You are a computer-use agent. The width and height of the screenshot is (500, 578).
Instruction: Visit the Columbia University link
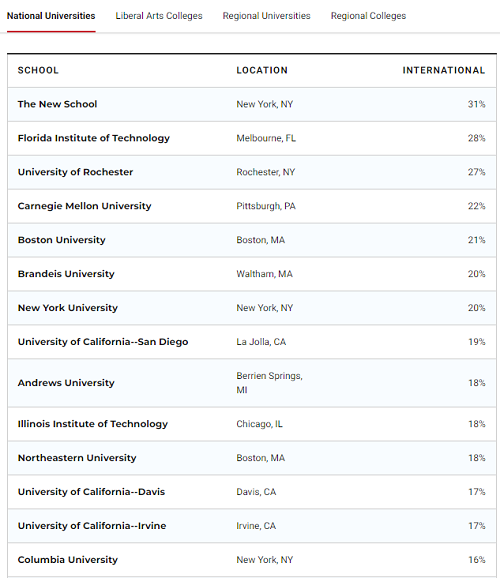68,560
